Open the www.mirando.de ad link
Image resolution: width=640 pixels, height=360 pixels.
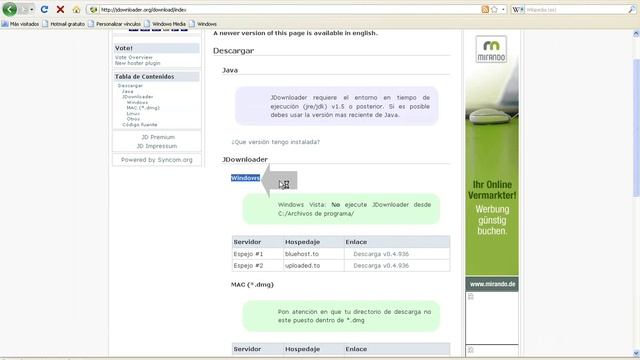492,284
